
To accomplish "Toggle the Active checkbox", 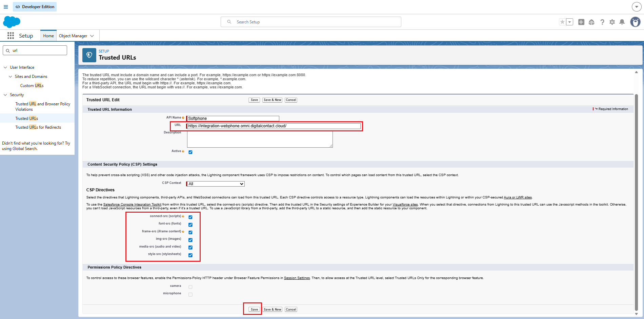I will [x=190, y=152].
